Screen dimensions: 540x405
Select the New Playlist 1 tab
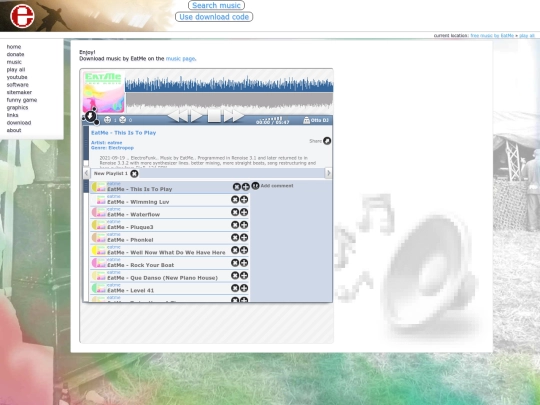[x=111, y=174]
